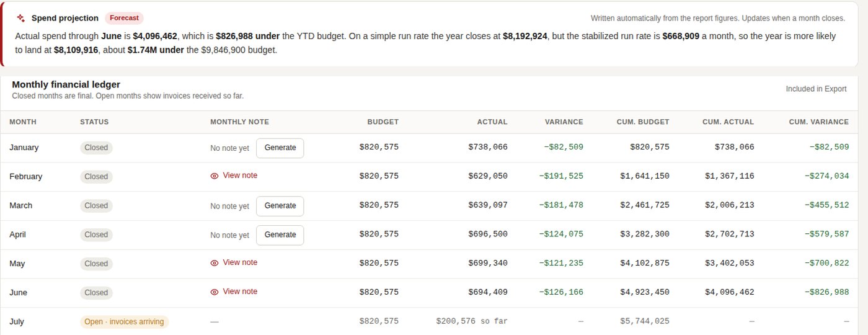This screenshot has height=335, width=868.
Task: Click April actual value $696,500
Action: (x=488, y=234)
